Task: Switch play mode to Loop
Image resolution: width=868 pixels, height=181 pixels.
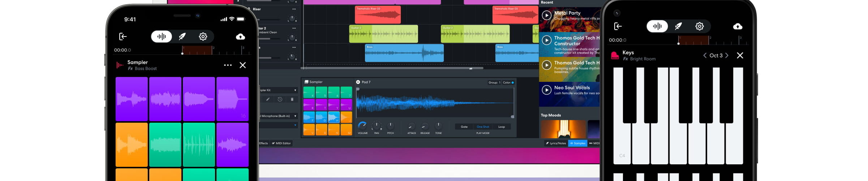Action: point(501,127)
